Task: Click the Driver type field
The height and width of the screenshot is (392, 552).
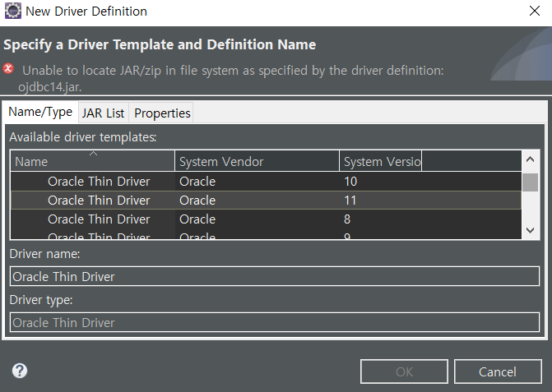Action: click(275, 322)
